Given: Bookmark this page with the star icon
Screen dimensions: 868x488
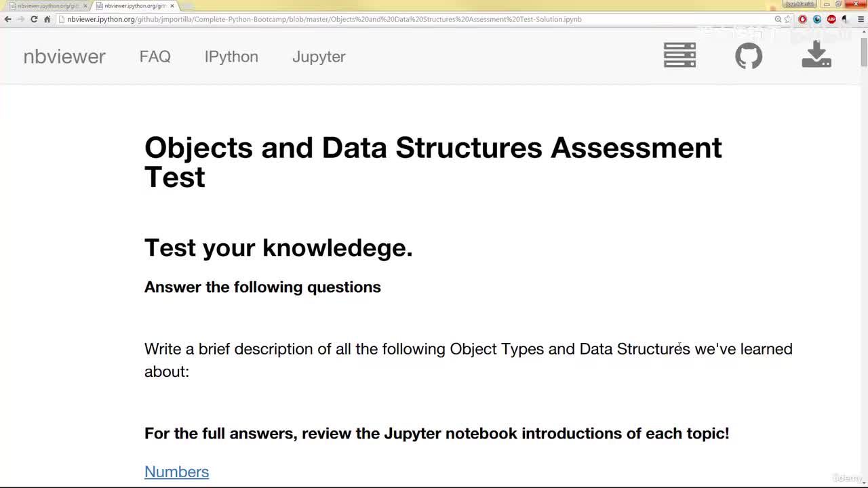Looking at the screenshot, I should [787, 19].
